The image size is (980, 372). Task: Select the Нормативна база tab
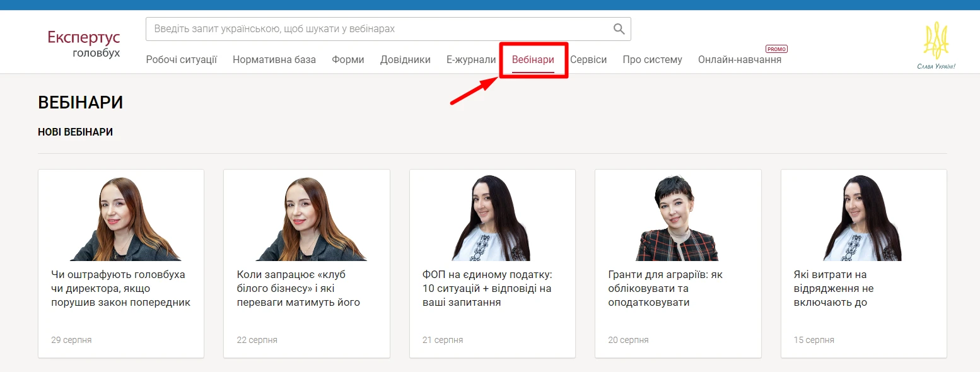click(274, 59)
